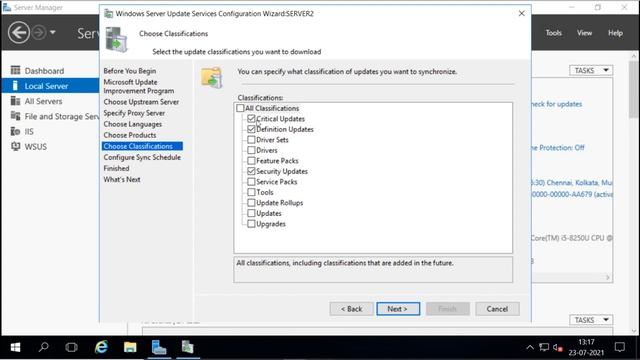
Task: Open lower TASKS dropdown
Action: tap(591, 320)
